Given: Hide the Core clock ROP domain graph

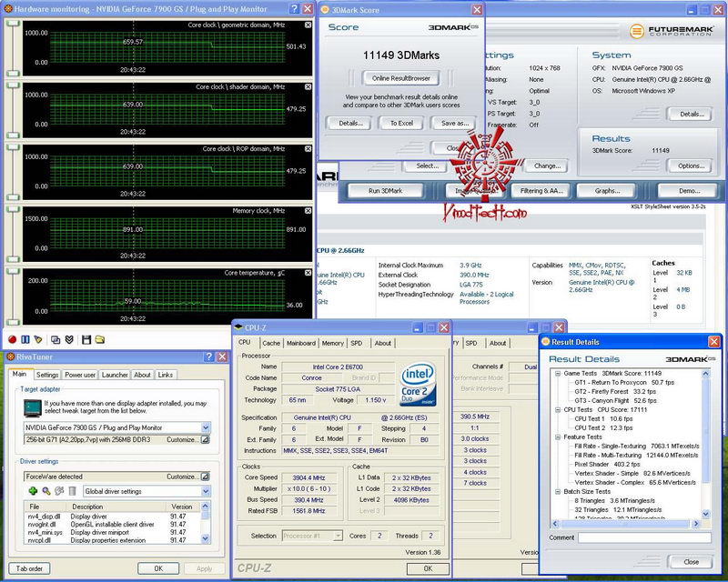Looking at the screenshot, I should click(308, 149).
